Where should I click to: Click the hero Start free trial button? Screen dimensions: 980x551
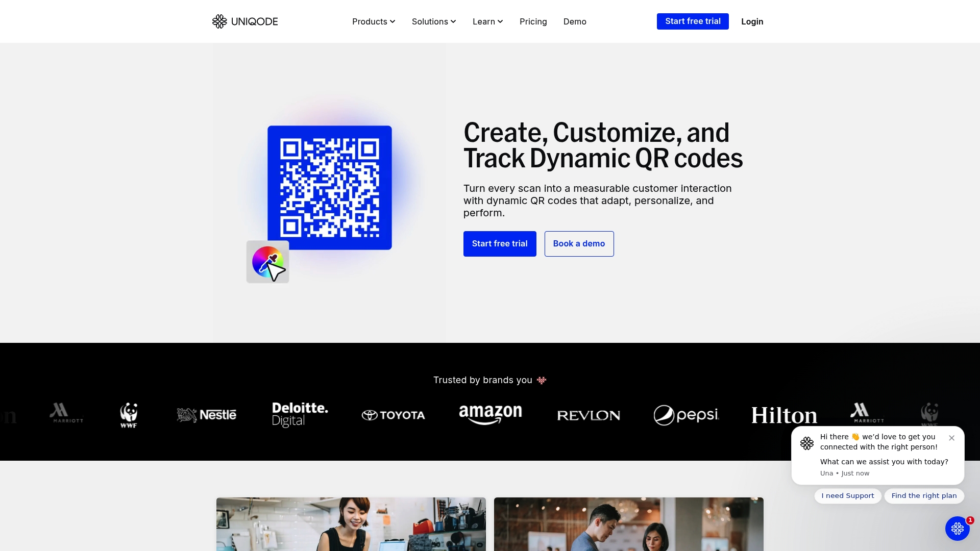500,244
